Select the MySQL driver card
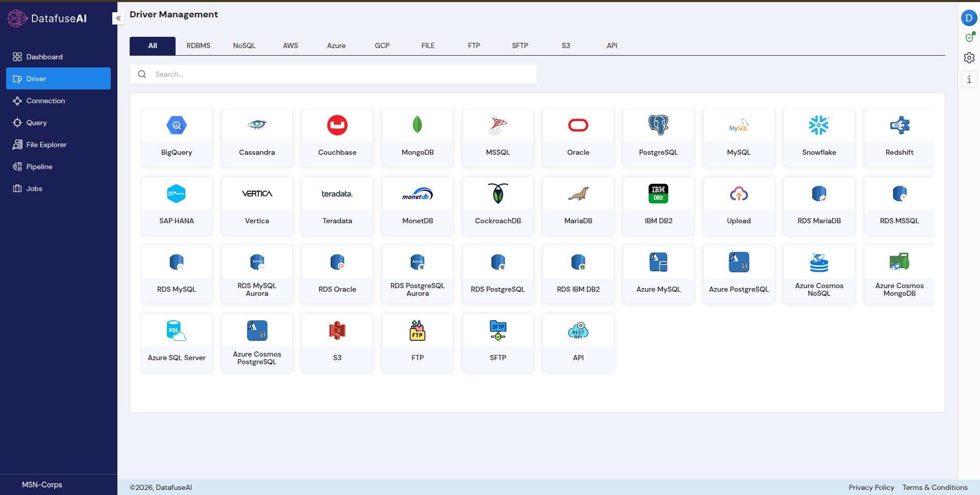The width and height of the screenshot is (980, 495). (x=739, y=138)
